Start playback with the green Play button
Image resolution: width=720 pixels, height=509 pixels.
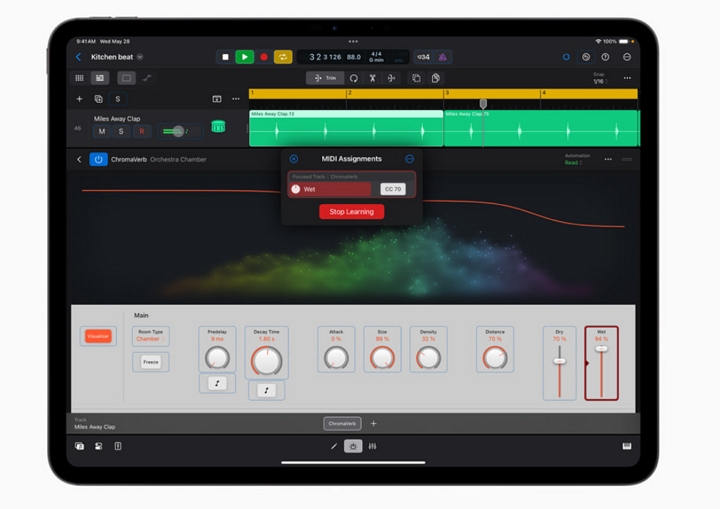245,57
